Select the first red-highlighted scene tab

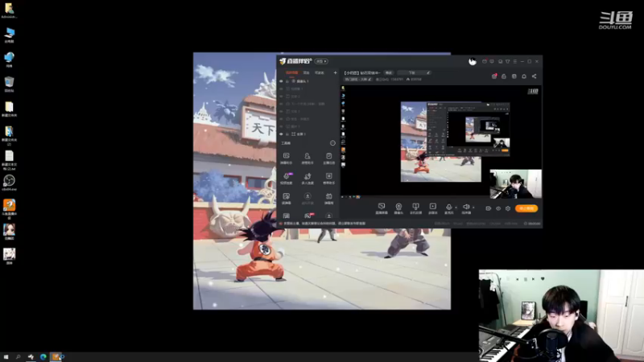[x=291, y=72]
